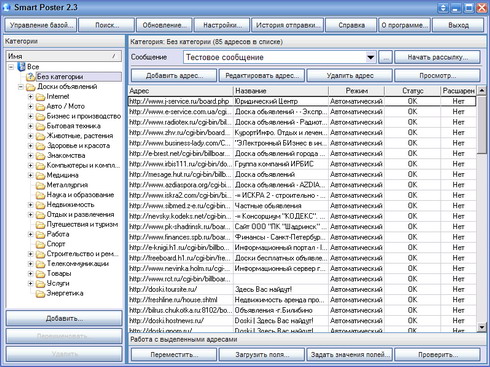Image resolution: width=490 pixels, height=367 pixels.
Task: Open 'Обновление...' from top toolbar
Action: click(164, 25)
